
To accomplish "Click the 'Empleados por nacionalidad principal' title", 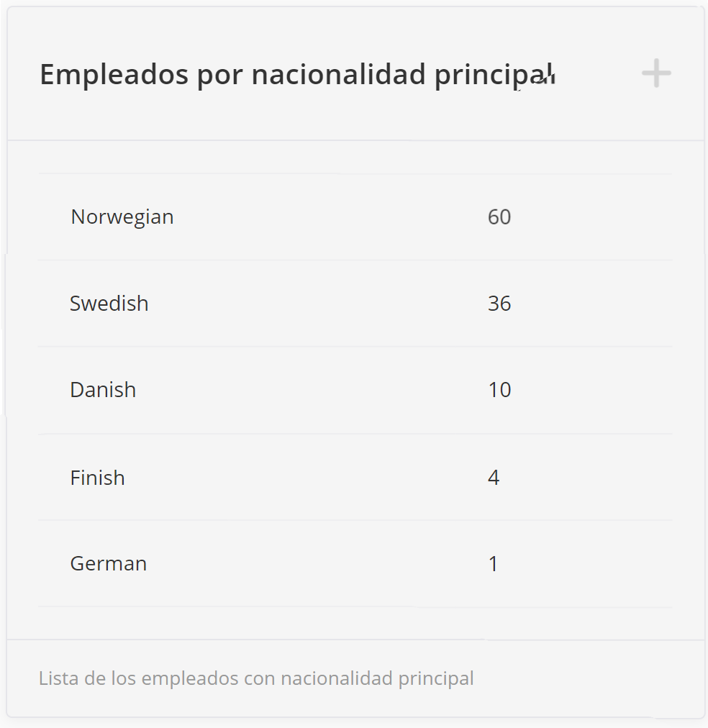I will click(296, 75).
